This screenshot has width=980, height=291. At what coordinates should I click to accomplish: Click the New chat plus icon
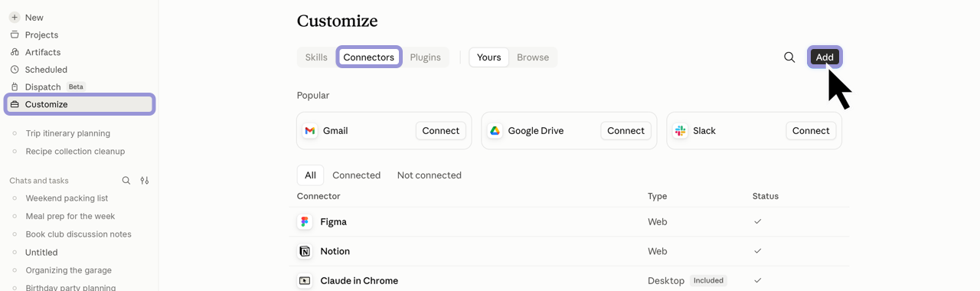(x=15, y=17)
